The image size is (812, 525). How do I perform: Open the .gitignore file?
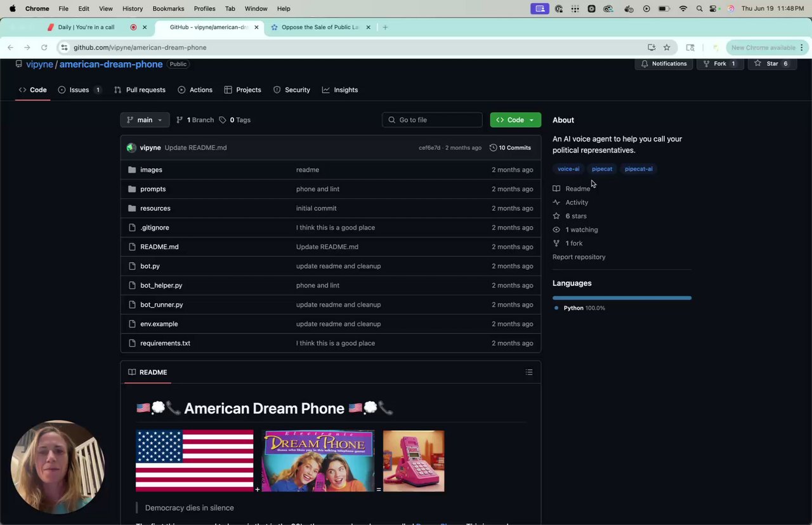pos(155,227)
